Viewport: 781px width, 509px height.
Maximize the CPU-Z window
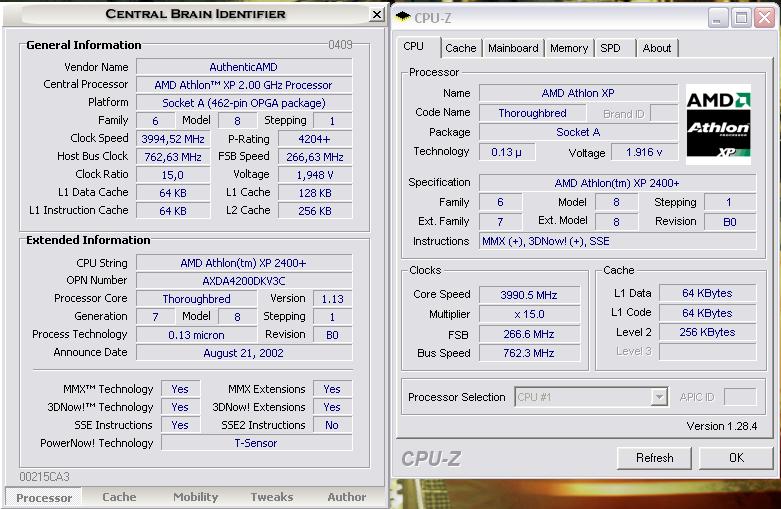pos(741,18)
